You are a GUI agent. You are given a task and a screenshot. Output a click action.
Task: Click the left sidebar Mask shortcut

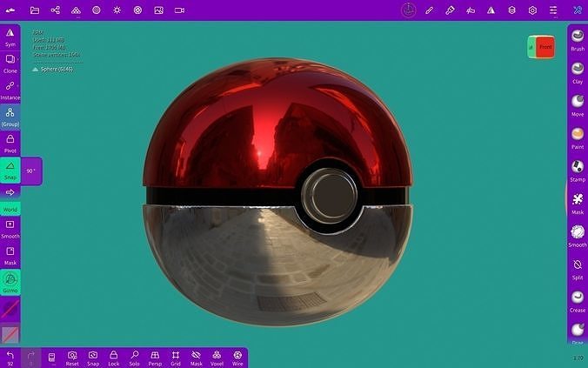pyautogui.click(x=10, y=256)
